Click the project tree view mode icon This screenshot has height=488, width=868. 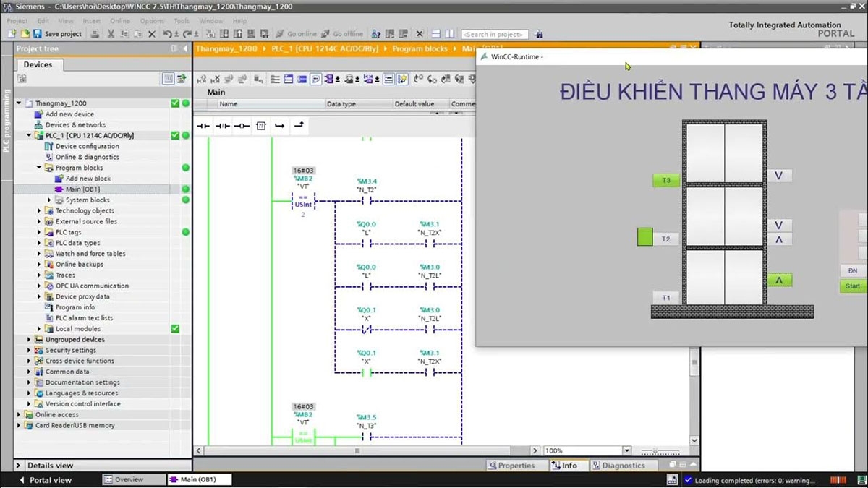coord(169,79)
